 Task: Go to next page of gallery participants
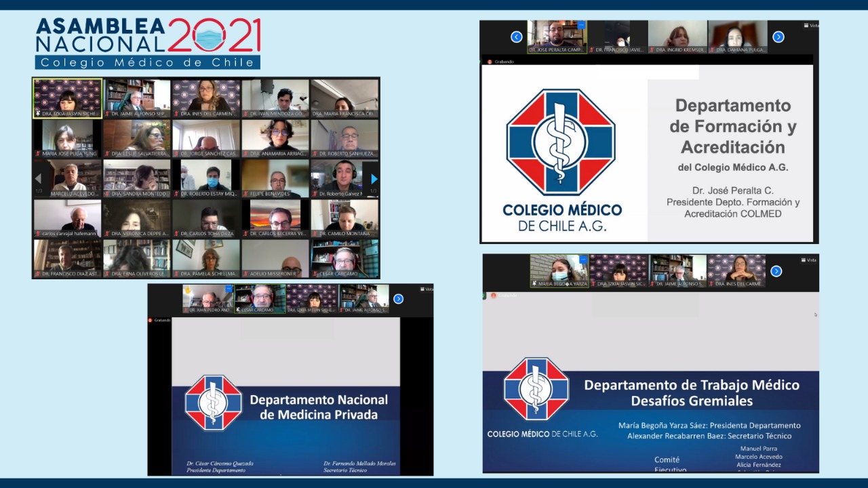coord(374,179)
